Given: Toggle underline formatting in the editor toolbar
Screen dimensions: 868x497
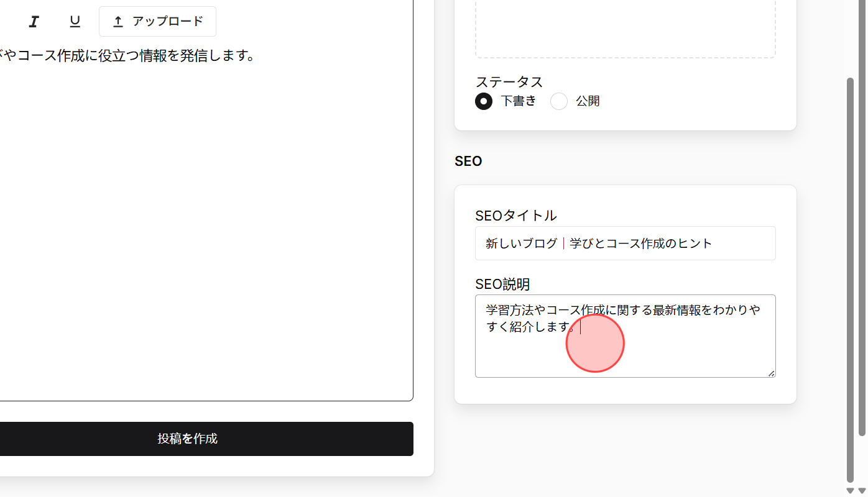Looking at the screenshot, I should pos(75,21).
